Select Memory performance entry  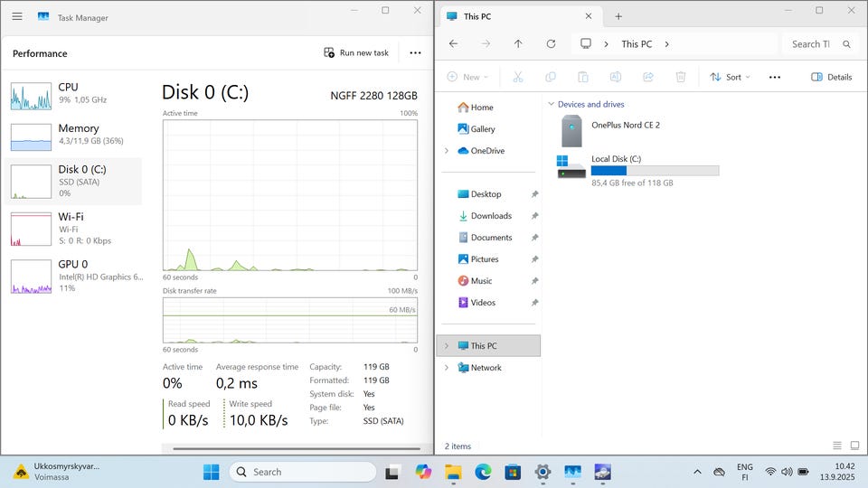pos(73,136)
